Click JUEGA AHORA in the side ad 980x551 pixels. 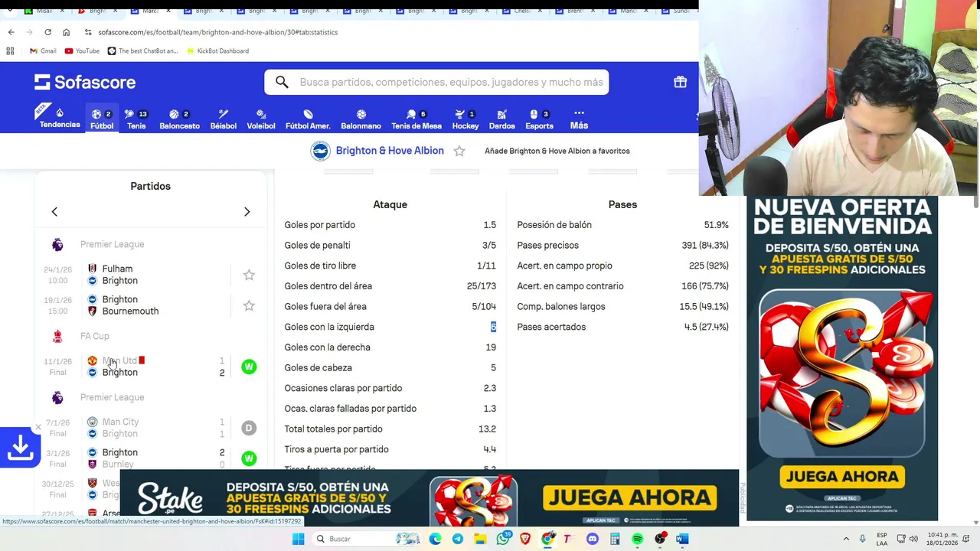click(x=842, y=476)
